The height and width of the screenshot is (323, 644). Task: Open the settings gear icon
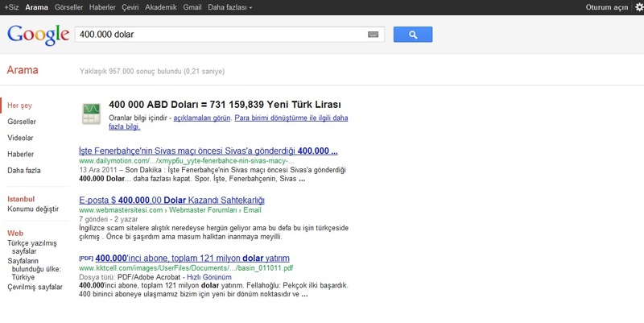pos(639,7)
